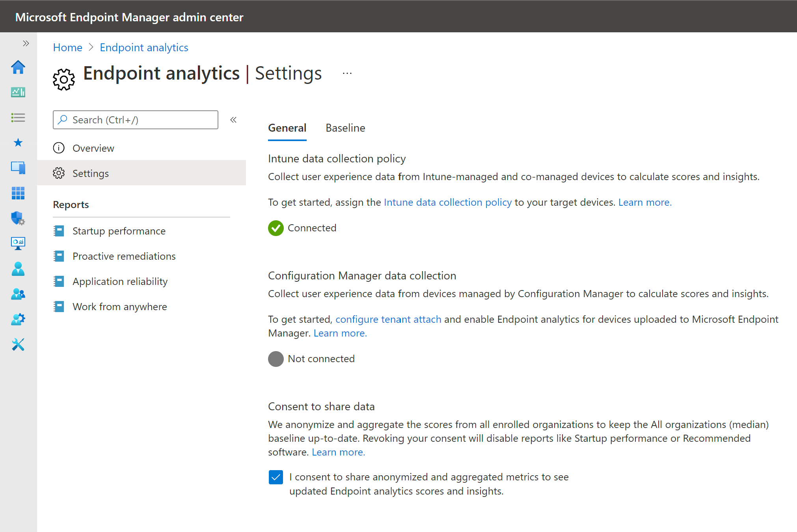This screenshot has height=532, width=797.
Task: Collapse the Endpoint analytics side menu
Action: coord(233,120)
